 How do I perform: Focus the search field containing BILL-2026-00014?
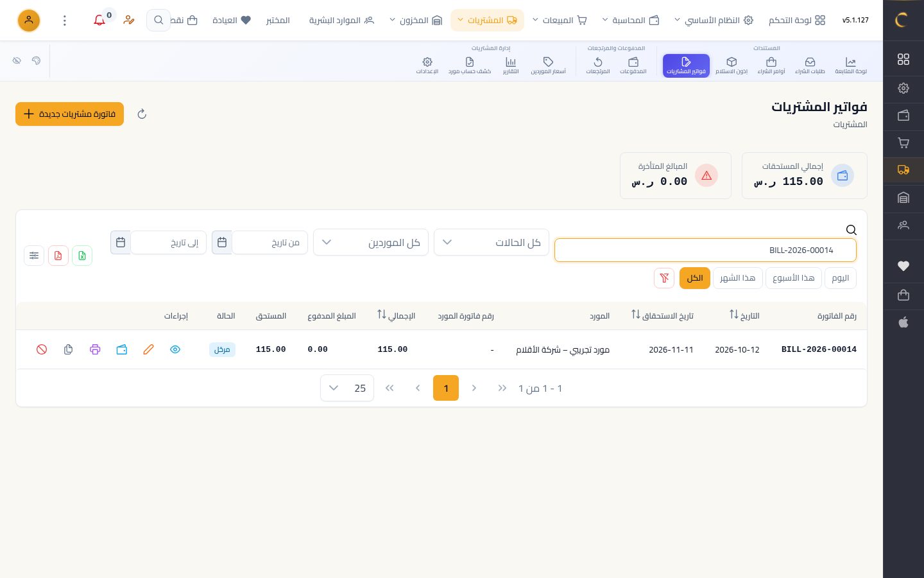705,250
